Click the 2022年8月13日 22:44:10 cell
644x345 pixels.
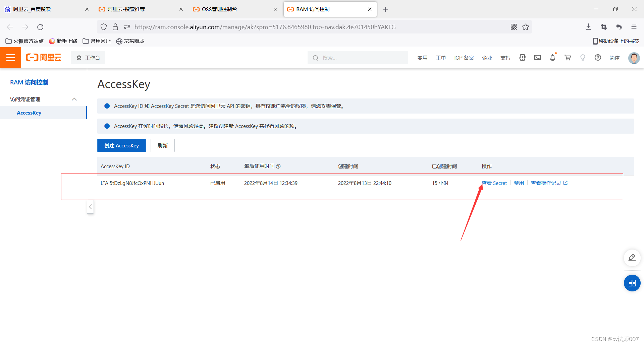tap(365, 183)
